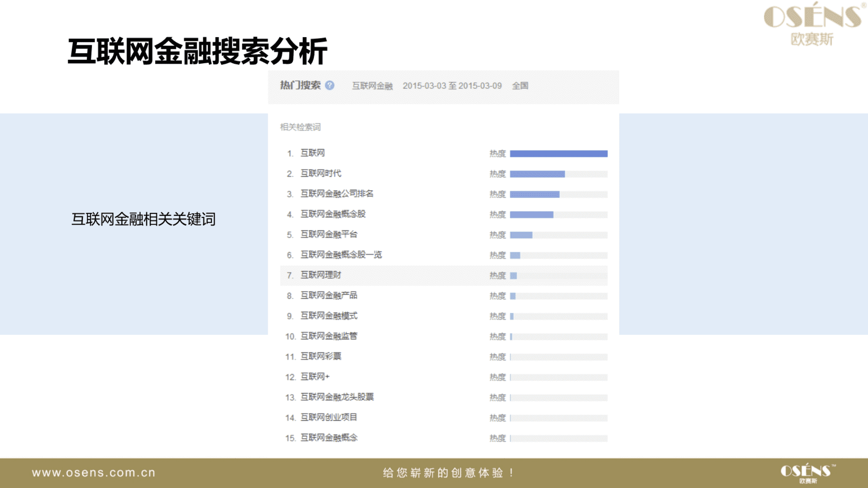868x488 pixels.
Task: Click the heat bar for 互联网金融概念股一览
Action: 559,255
